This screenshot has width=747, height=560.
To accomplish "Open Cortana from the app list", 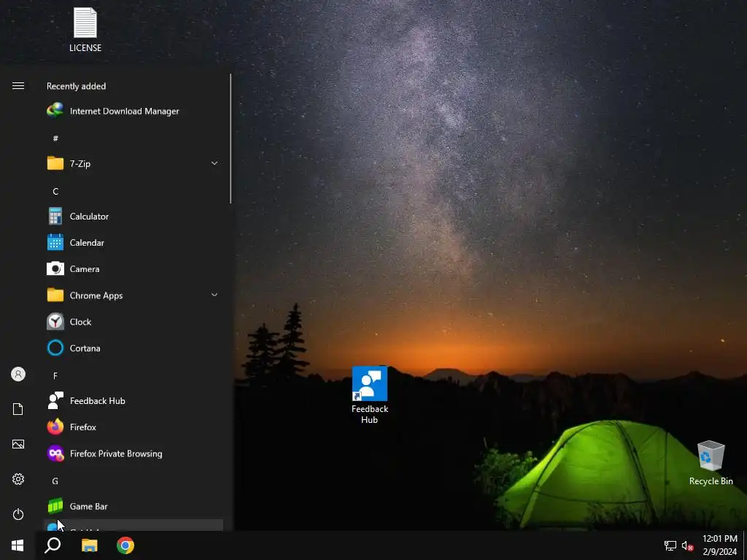I will pos(133,348).
